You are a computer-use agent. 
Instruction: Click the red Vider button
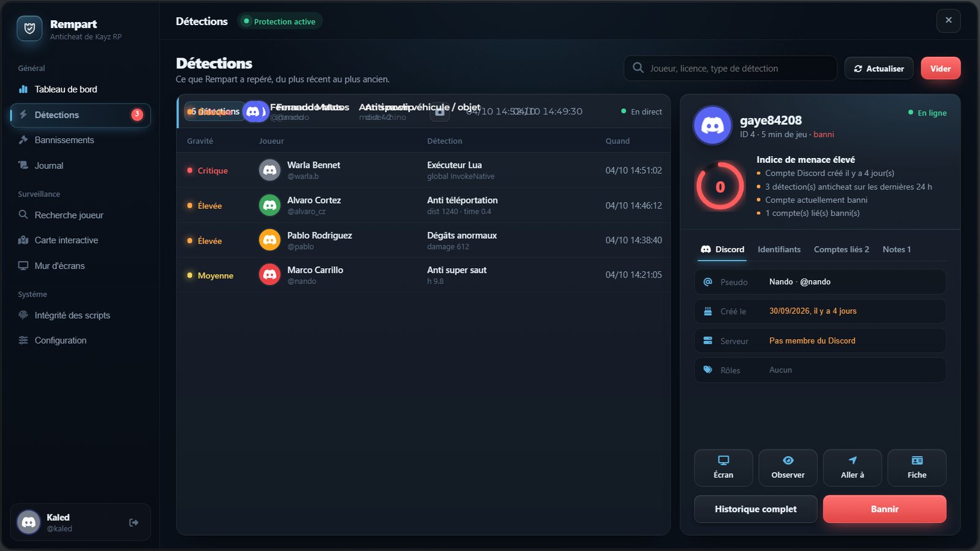point(940,69)
